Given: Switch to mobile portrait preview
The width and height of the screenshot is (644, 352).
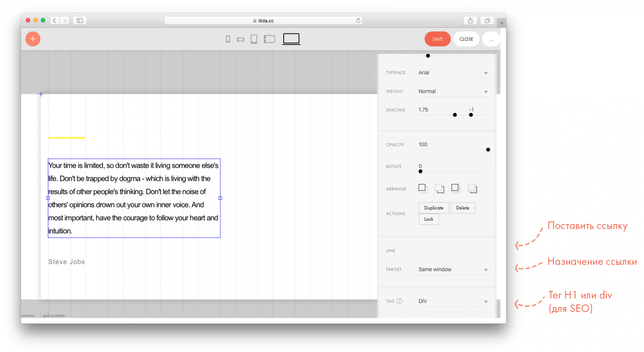Looking at the screenshot, I should (x=228, y=39).
